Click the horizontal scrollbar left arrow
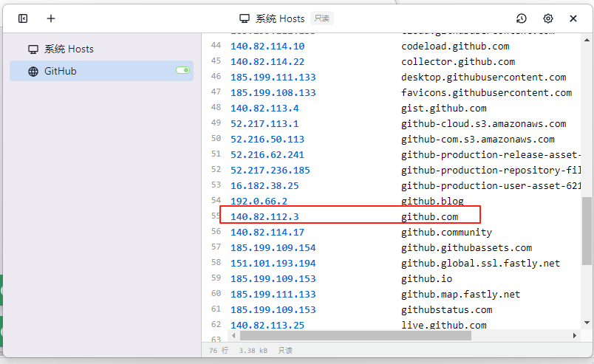This screenshot has height=364, width=594. [233, 336]
